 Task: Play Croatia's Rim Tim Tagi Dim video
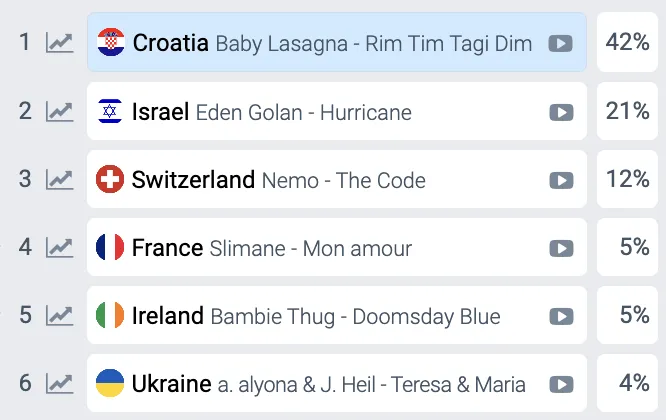[x=560, y=43]
